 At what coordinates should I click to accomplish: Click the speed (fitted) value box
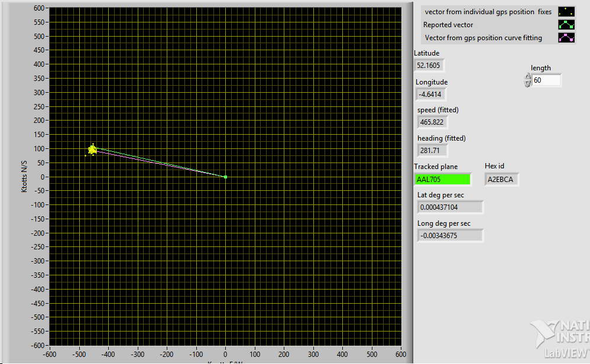tap(432, 122)
